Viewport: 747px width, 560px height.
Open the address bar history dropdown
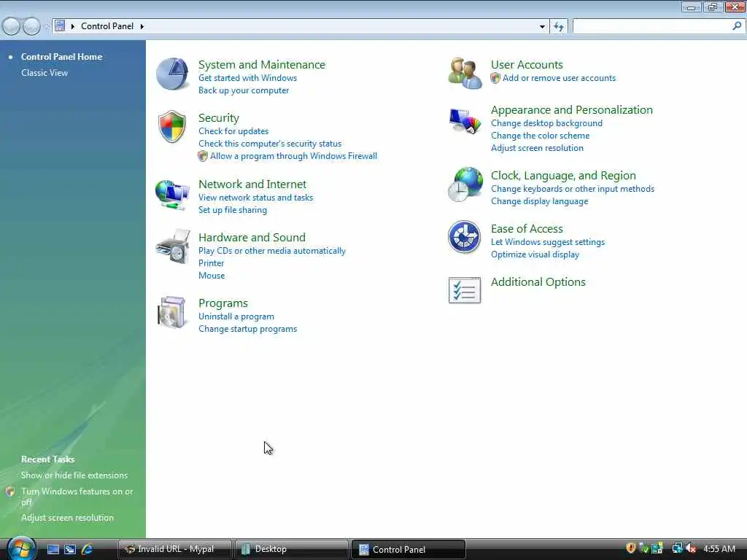pos(542,27)
